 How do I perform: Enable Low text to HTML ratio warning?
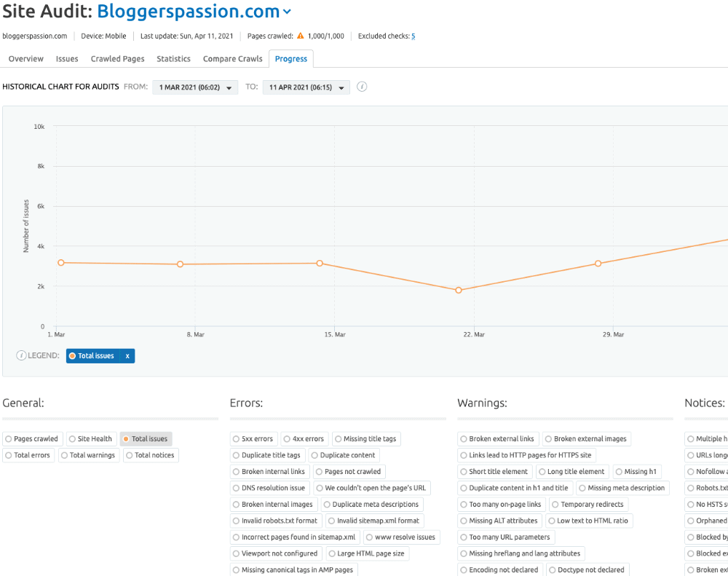coord(589,521)
